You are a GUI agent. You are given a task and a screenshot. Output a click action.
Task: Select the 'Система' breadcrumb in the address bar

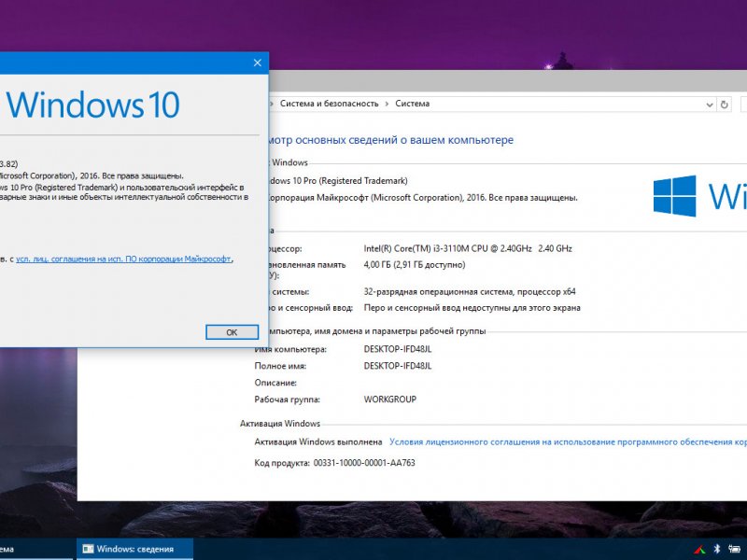[x=412, y=104]
